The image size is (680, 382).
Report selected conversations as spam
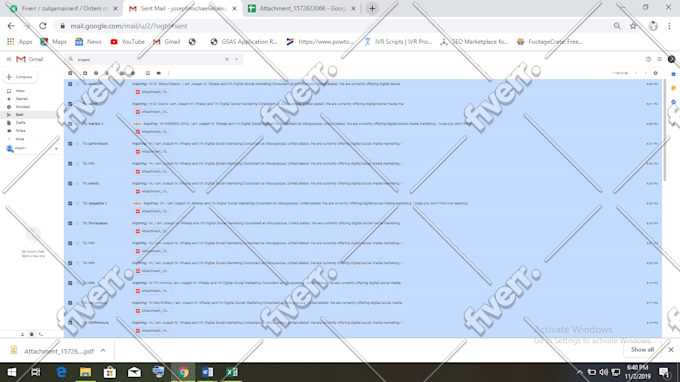coord(96,73)
